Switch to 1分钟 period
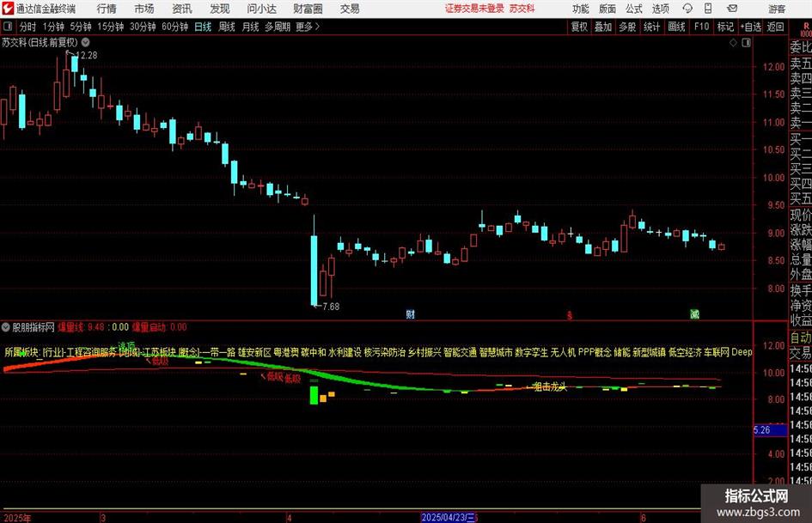The image size is (812, 523). coord(53,27)
